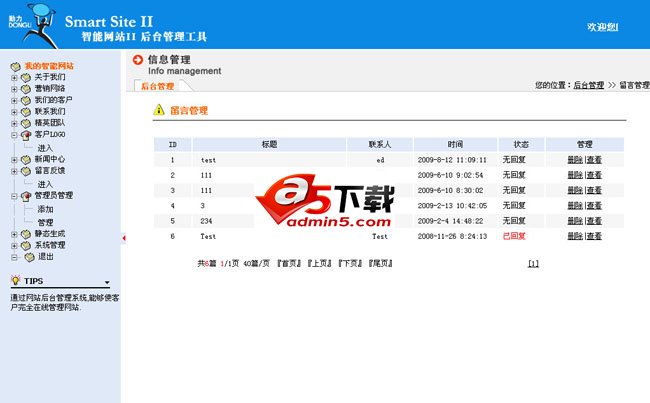Click the 标题 column header

pyautogui.click(x=269, y=144)
